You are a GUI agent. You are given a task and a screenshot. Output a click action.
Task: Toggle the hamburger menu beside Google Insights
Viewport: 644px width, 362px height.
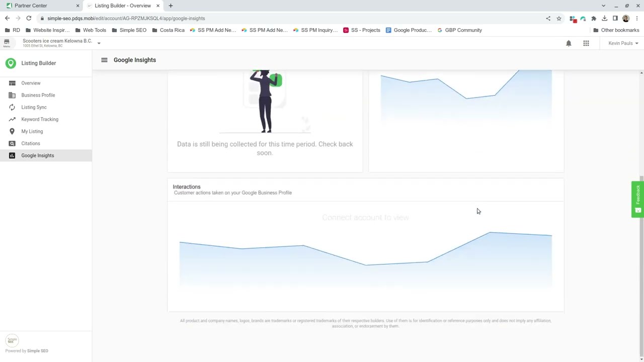point(104,60)
